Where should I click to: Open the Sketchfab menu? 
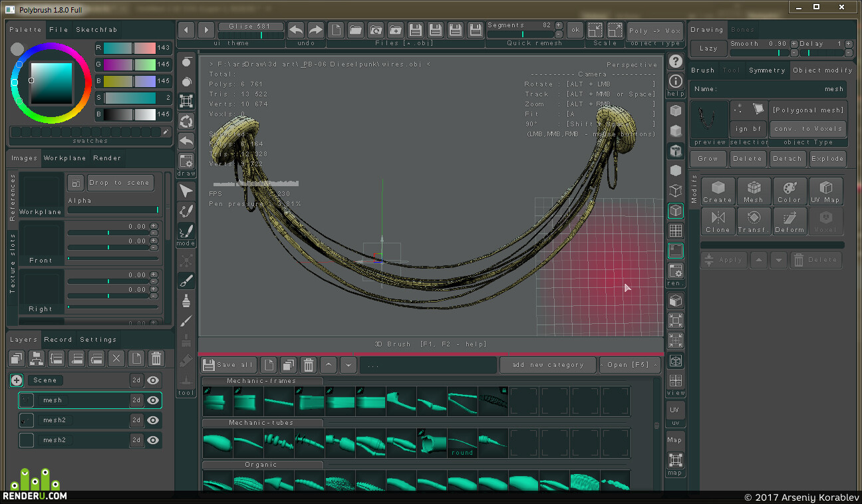point(96,30)
